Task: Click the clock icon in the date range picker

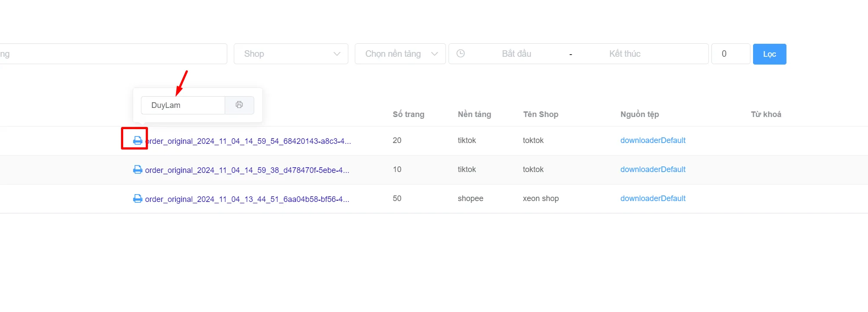Action: (x=461, y=53)
